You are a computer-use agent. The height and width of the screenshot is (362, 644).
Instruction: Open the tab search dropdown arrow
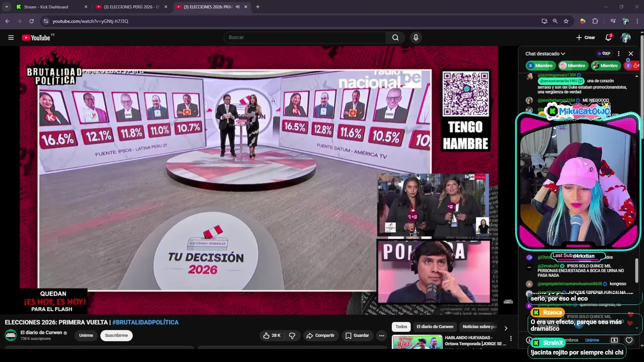tap(7, 7)
